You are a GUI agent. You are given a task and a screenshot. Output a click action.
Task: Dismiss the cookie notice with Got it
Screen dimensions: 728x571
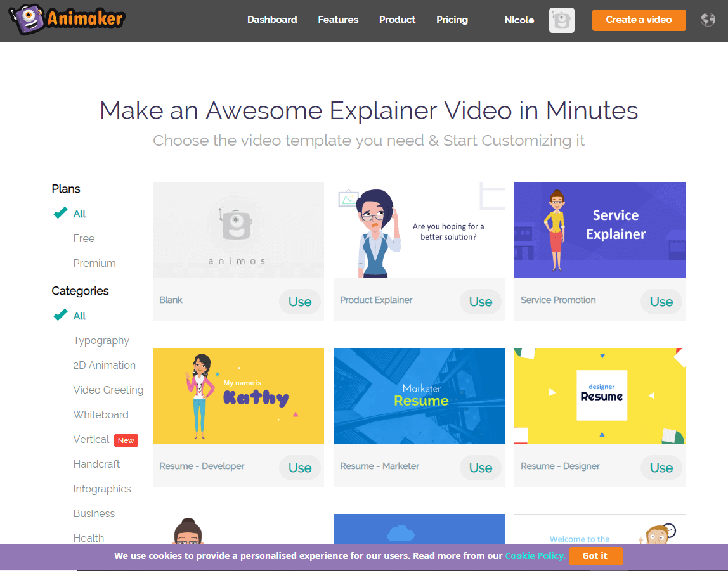pos(595,556)
